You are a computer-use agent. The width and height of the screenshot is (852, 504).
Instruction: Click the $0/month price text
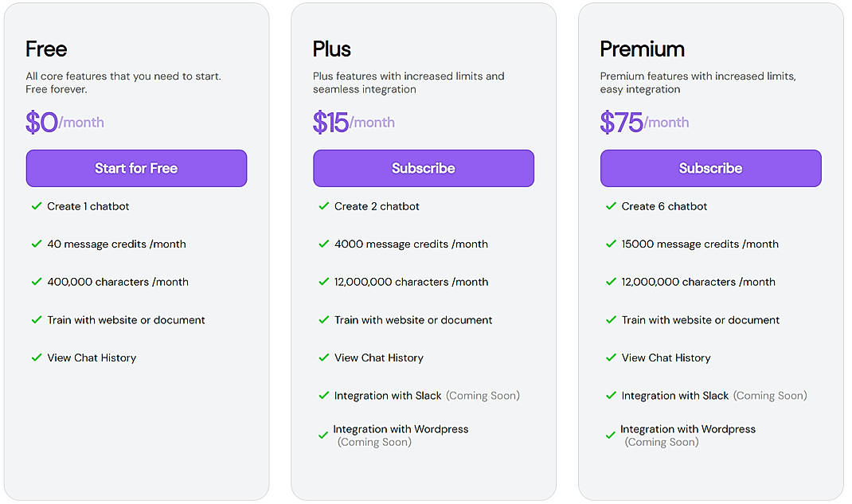pyautogui.click(x=64, y=121)
